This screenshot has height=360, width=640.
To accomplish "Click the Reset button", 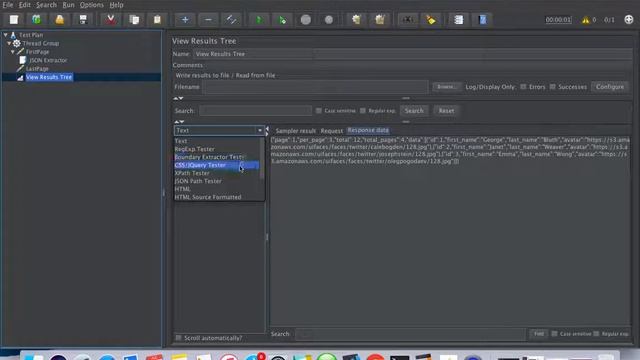I will (446, 111).
